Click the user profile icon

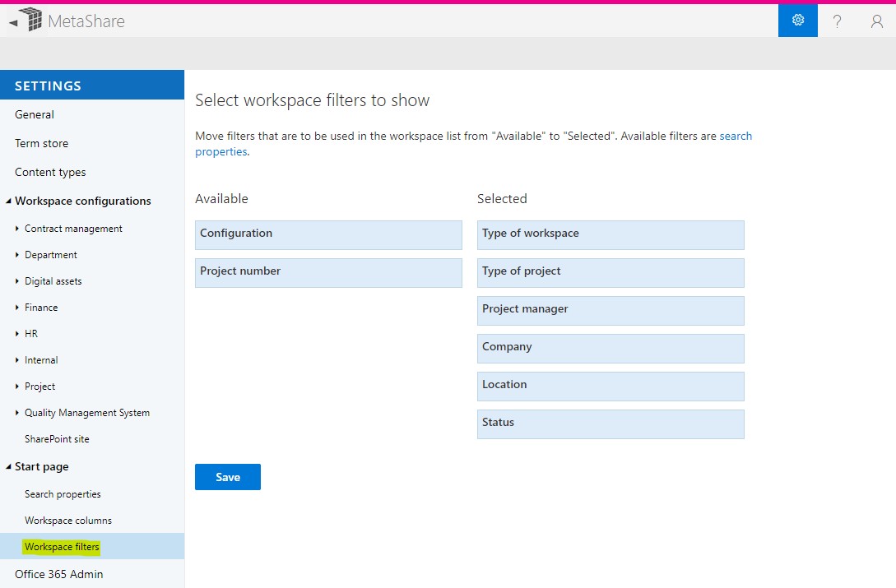(x=875, y=21)
